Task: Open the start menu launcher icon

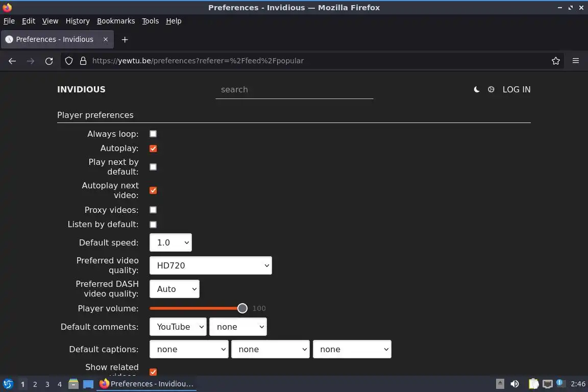Action: 8,384
